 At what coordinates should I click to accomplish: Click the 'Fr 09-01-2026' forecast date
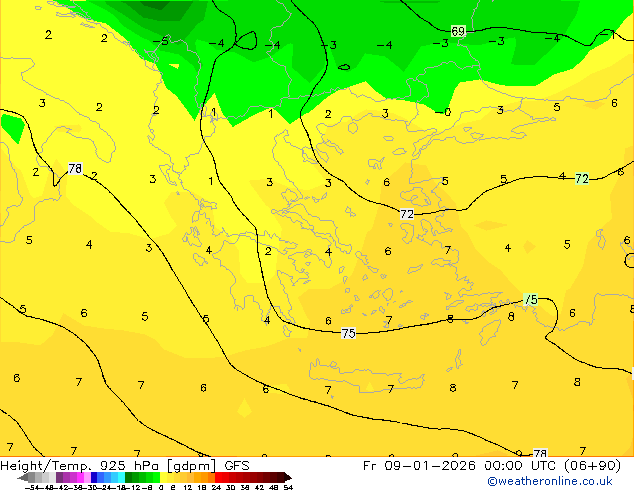point(419,466)
